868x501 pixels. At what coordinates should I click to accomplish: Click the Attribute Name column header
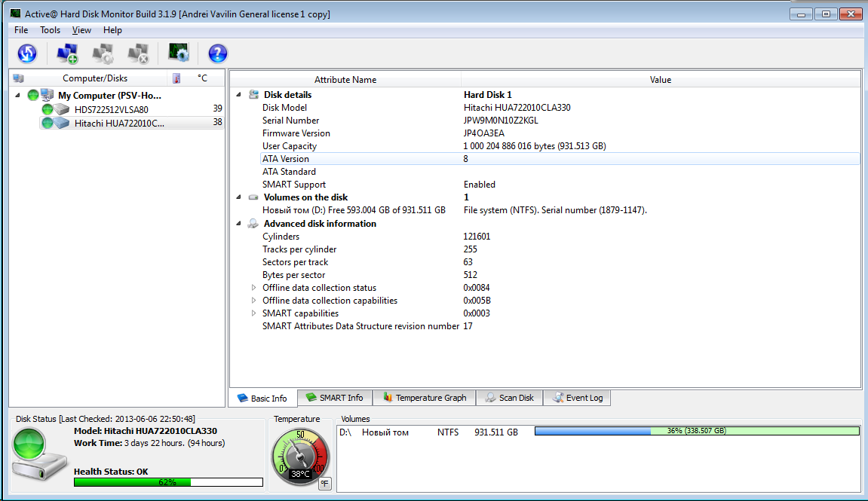pos(345,79)
